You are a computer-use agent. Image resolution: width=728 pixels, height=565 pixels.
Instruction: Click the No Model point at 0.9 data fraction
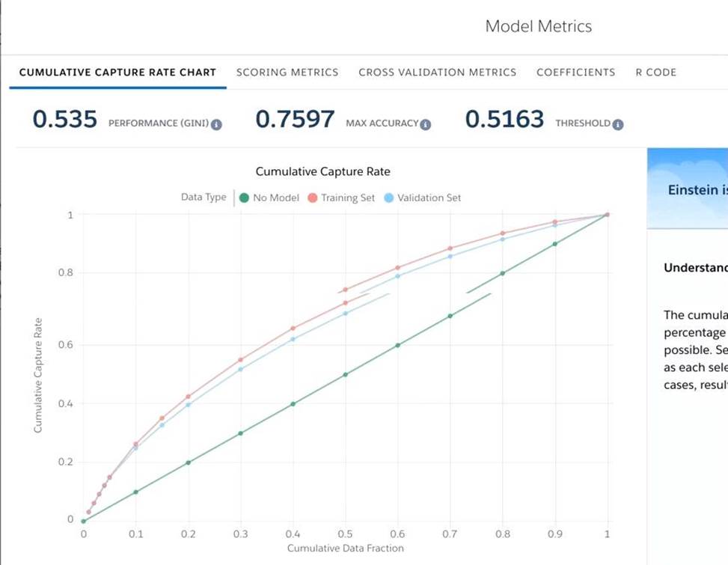555,244
